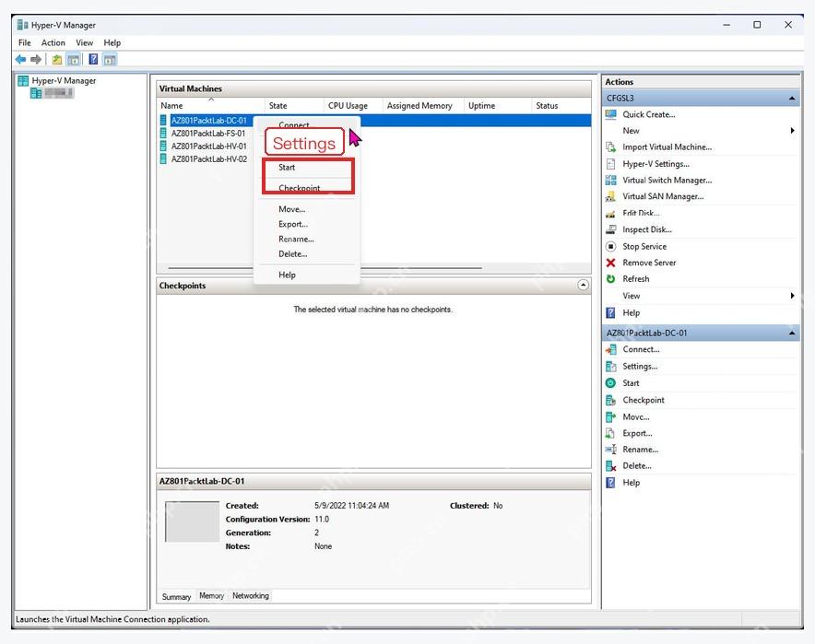Collapse the Checkpoints pane with round chevron
The height and width of the screenshot is (644, 815).
point(584,285)
